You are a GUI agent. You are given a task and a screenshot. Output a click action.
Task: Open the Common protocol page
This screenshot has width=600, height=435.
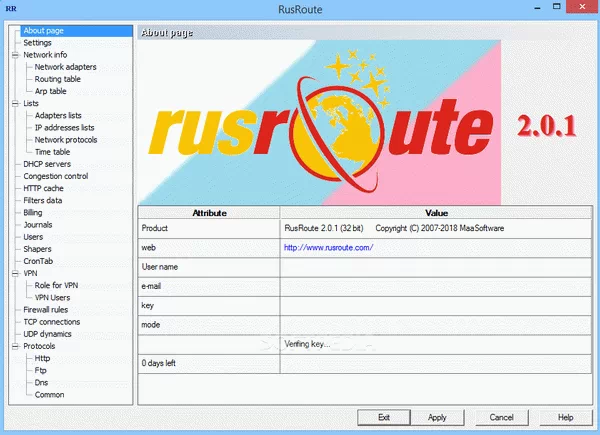[x=49, y=395]
